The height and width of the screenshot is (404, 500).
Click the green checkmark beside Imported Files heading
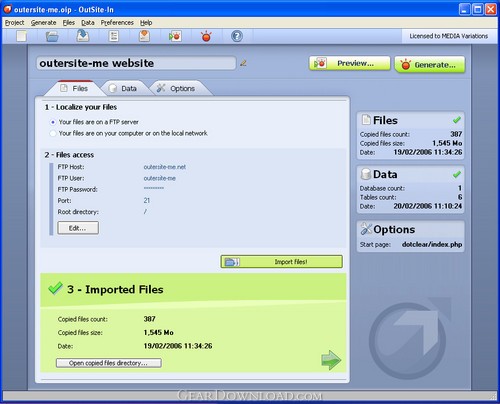(55, 288)
